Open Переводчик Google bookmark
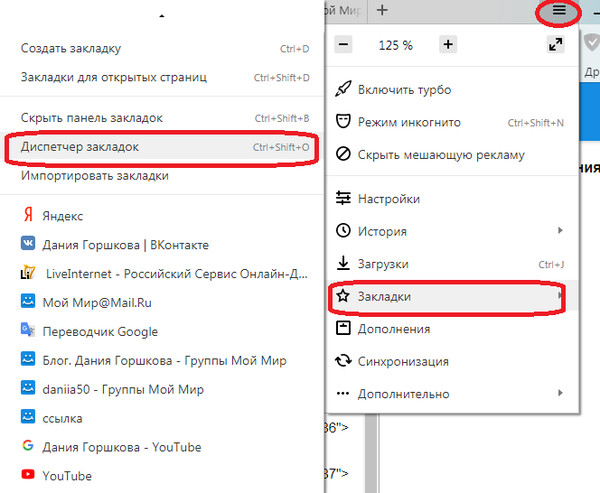 click(x=162, y=331)
